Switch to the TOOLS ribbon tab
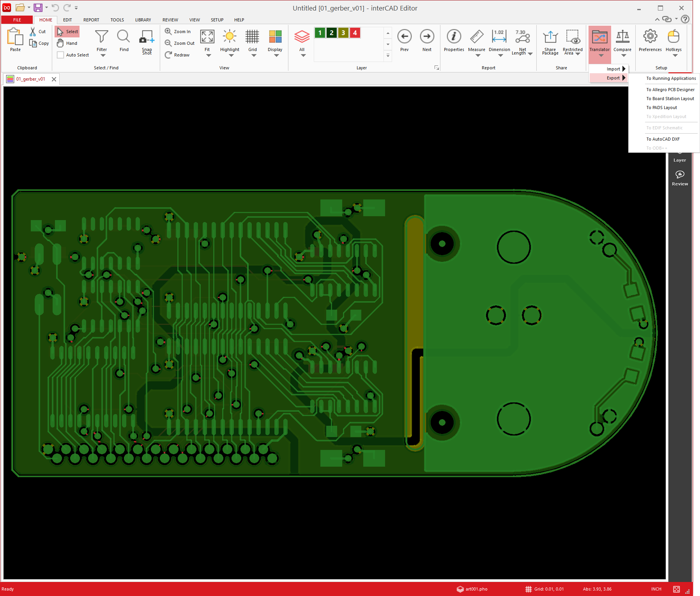The height and width of the screenshot is (596, 700). [117, 20]
